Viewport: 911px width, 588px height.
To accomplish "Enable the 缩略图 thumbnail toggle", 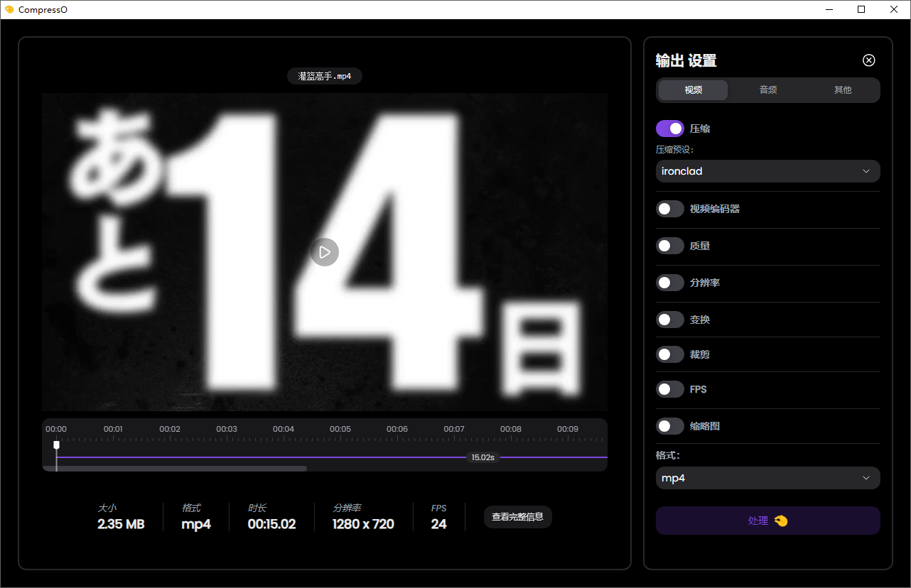I will click(669, 426).
